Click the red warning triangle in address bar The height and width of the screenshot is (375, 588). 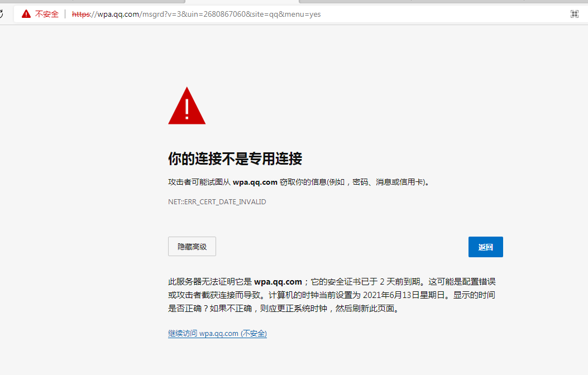26,14
